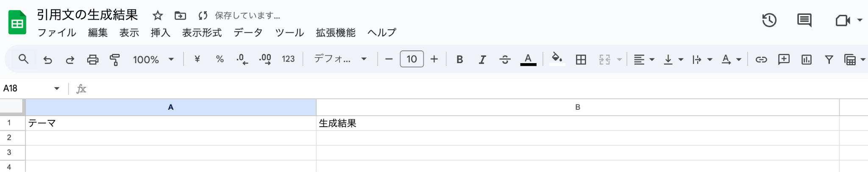
Task: Toggle italic formatting
Action: 482,60
